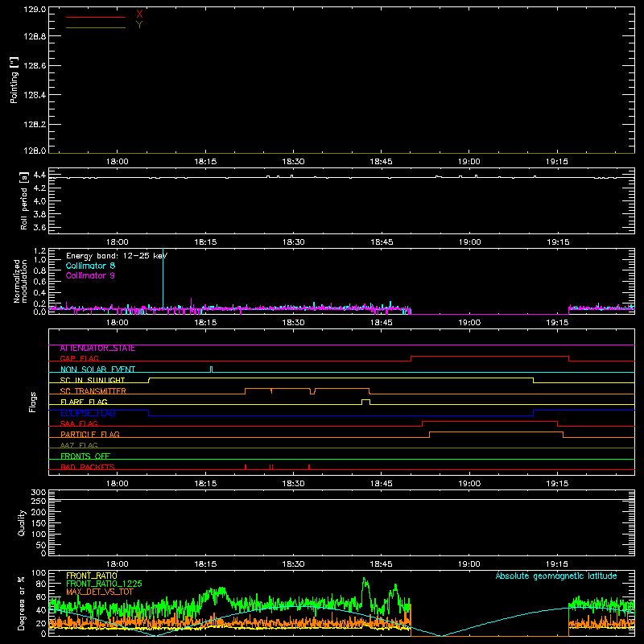This screenshot has height=644, width=644.
Task: Click the red X legend label
Action: pyautogui.click(x=139, y=14)
